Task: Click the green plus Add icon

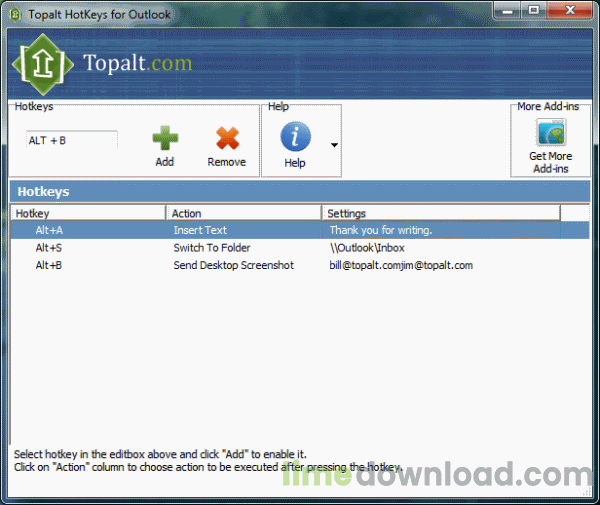Action: [165, 138]
